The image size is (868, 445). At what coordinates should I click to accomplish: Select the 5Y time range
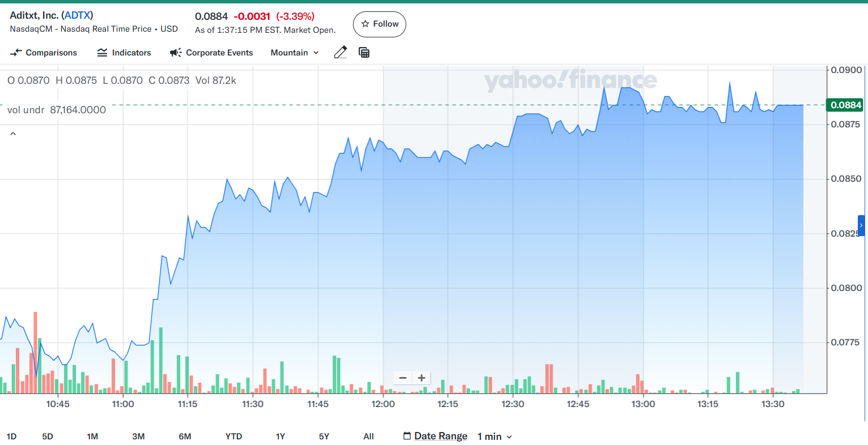(324, 437)
